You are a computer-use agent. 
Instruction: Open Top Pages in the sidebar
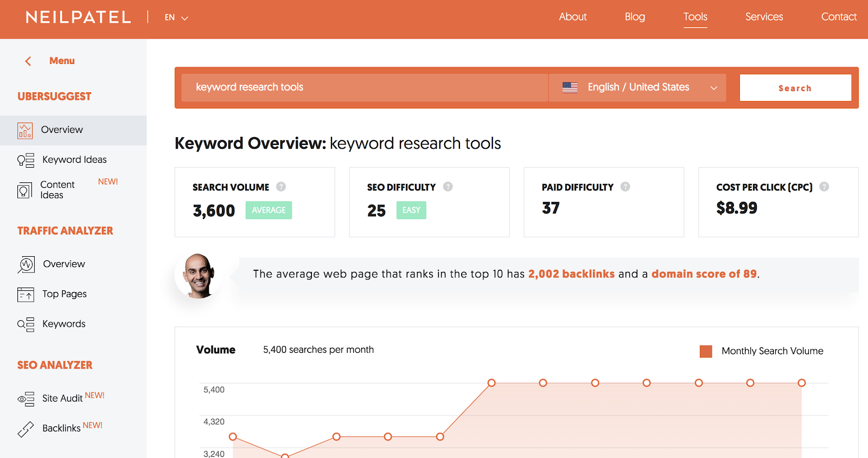(65, 294)
